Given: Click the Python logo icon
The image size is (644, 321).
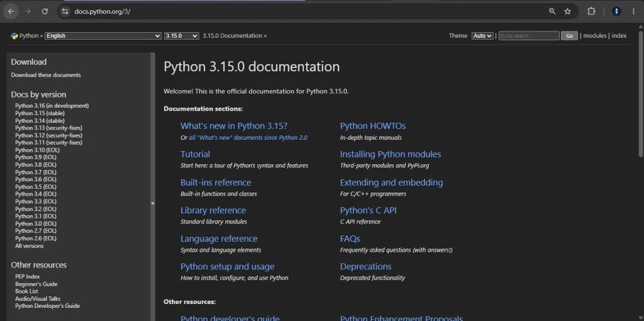Looking at the screenshot, I should tap(14, 36).
